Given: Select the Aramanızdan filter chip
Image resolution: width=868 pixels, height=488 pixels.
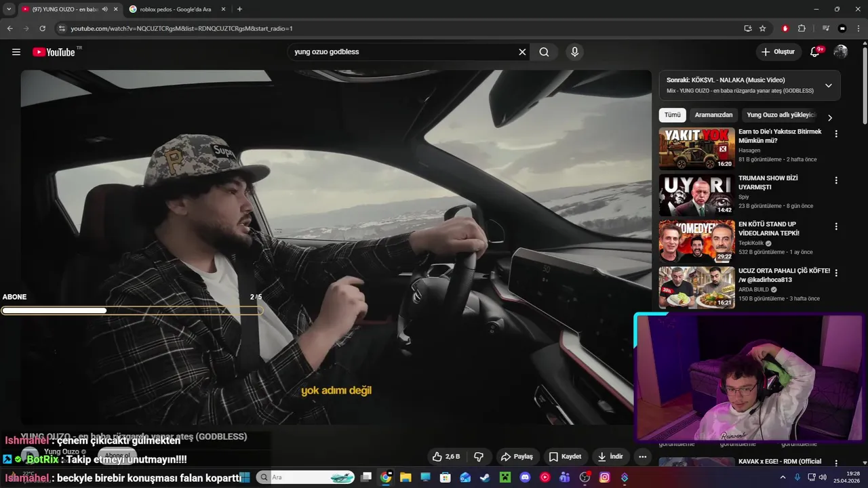Looking at the screenshot, I should click(713, 115).
